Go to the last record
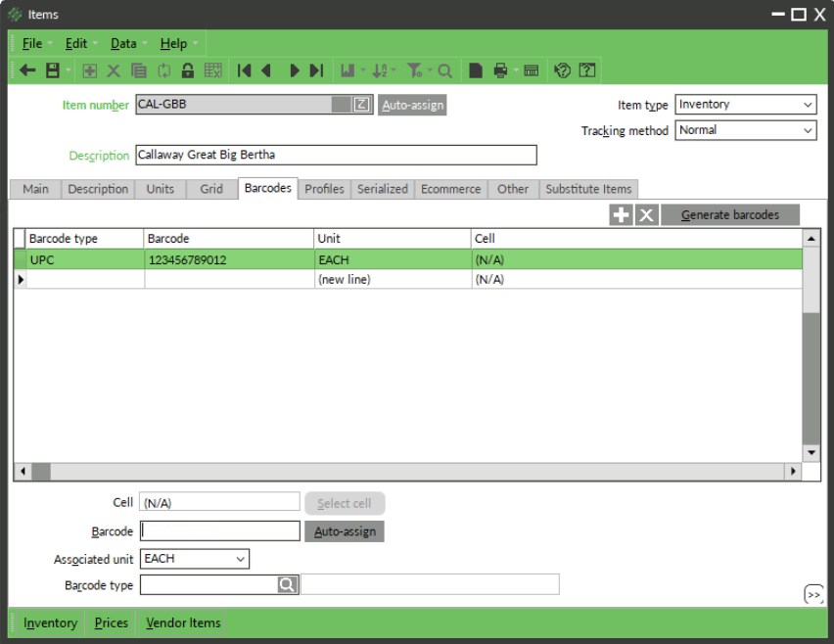The height and width of the screenshot is (644, 834). [x=317, y=70]
